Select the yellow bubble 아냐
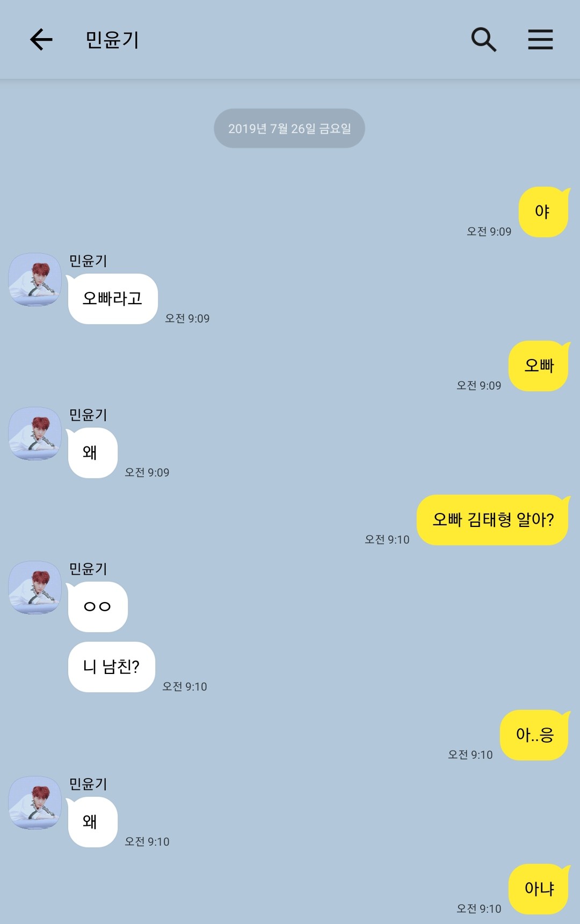Viewport: 580px width, 924px height. click(538, 889)
